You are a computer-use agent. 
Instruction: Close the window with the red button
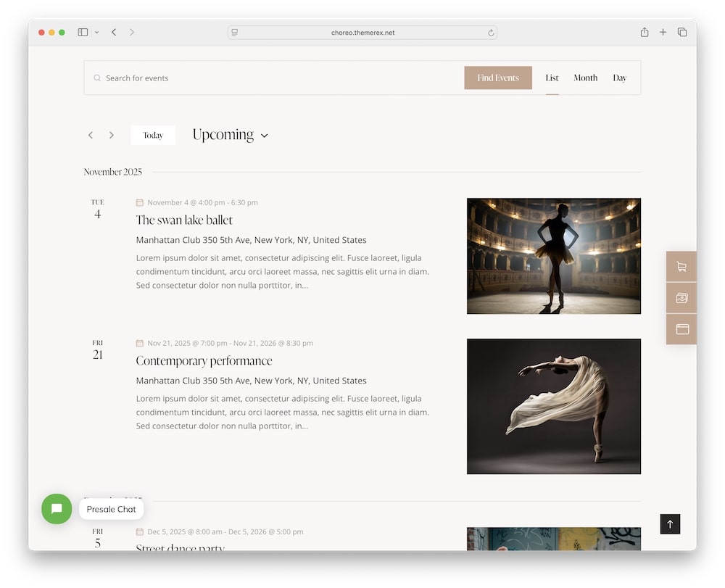pos(41,33)
